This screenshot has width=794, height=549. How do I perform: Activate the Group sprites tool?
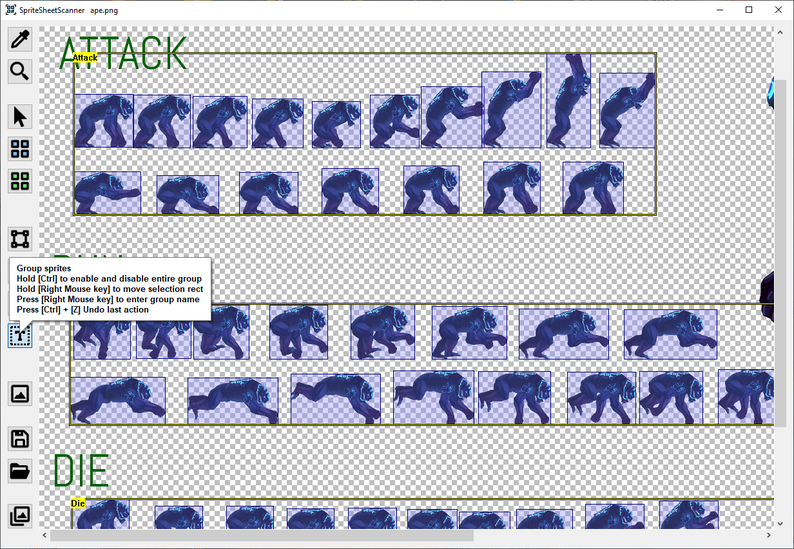[20, 335]
